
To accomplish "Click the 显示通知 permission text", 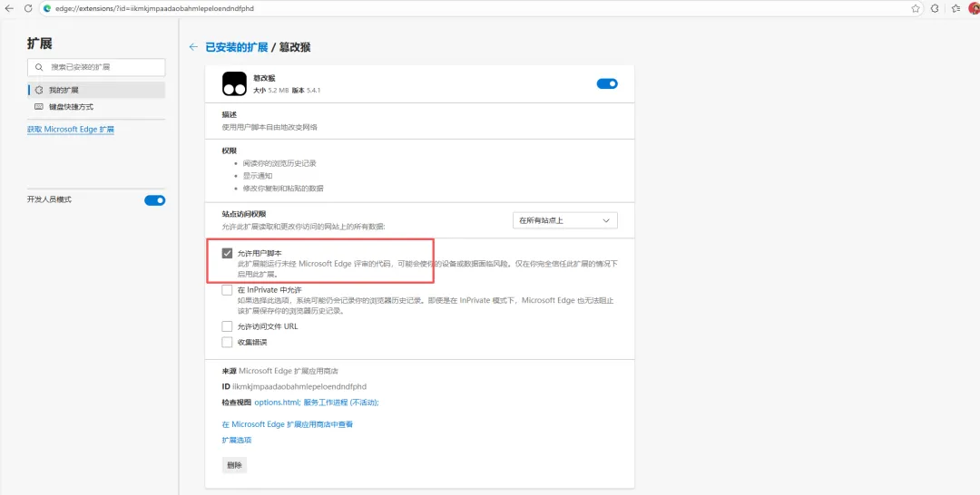I will pos(258,176).
